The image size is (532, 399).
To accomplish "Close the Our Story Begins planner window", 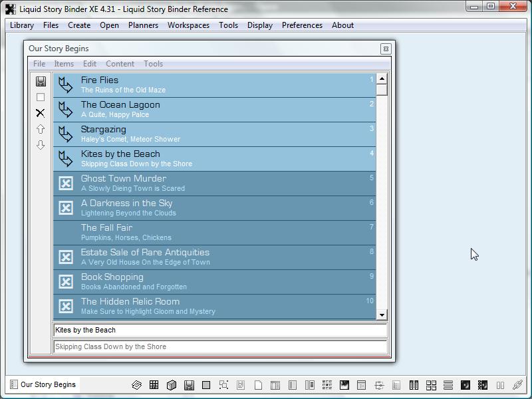I will pos(386,49).
